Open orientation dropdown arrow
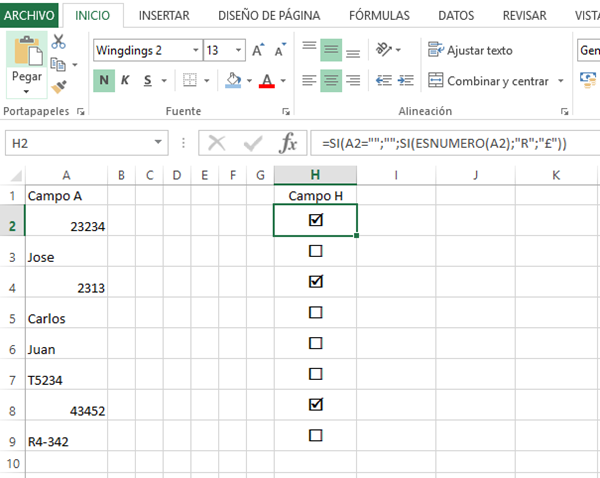This screenshot has width=600, height=478. point(398,50)
